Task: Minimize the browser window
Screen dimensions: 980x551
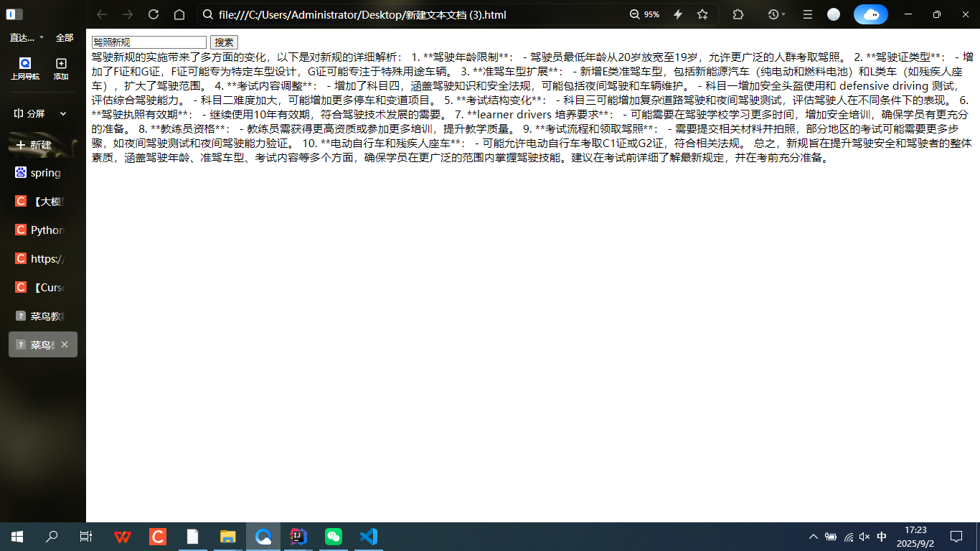Action: click(x=909, y=14)
